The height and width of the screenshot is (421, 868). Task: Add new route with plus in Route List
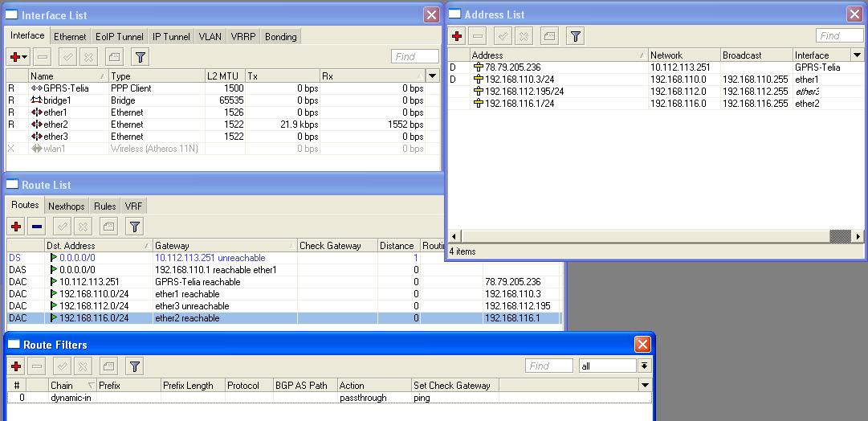tap(16, 226)
